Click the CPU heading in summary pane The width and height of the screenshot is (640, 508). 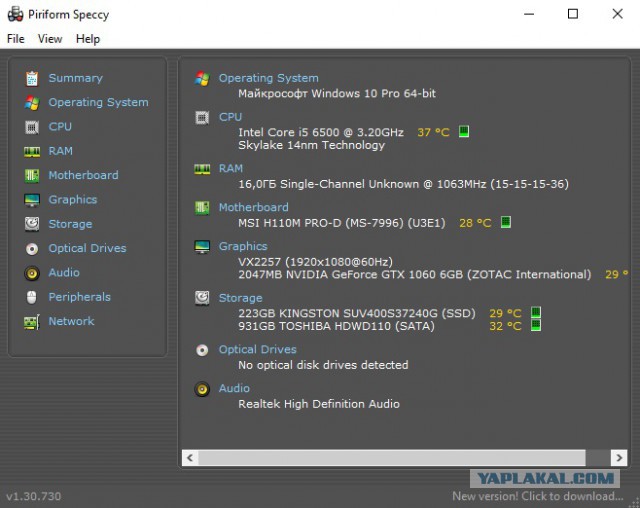[x=230, y=117]
